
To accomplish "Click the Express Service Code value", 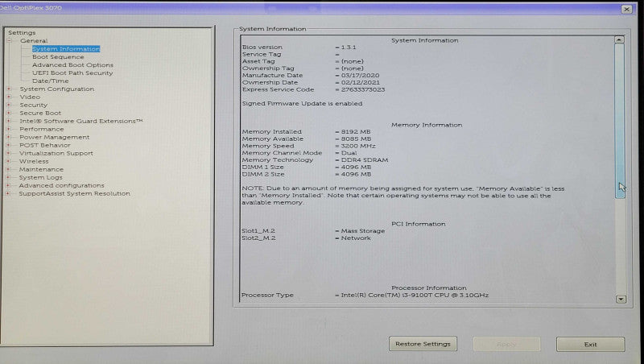I will (363, 89).
